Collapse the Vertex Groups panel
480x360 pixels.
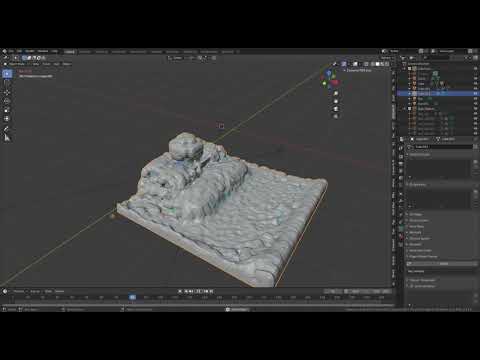[x=420, y=155]
